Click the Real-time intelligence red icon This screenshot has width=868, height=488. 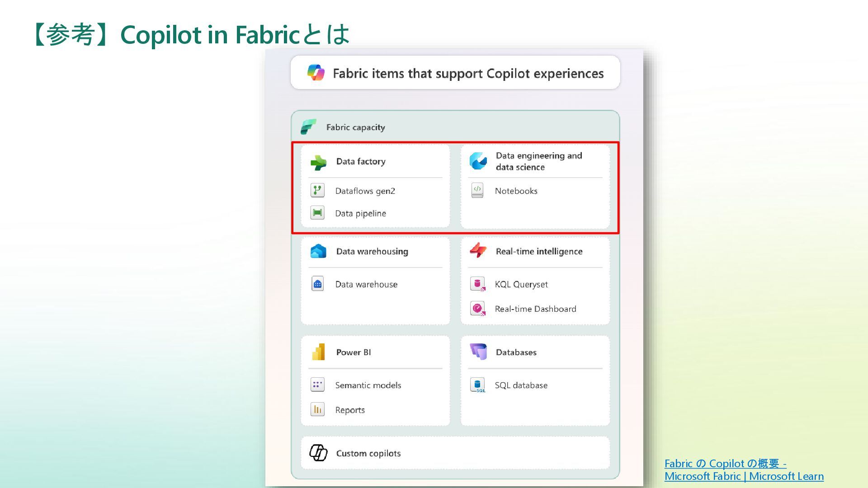478,250
